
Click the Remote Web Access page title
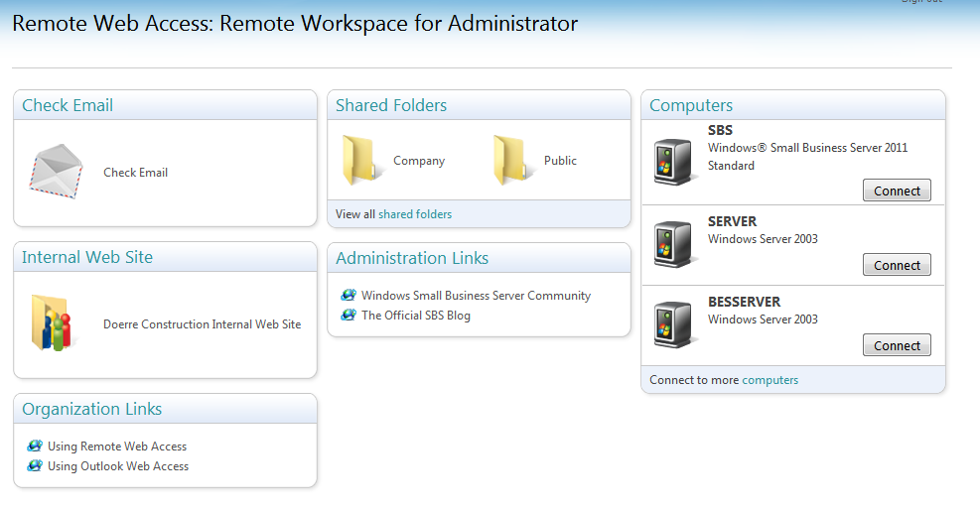click(295, 23)
